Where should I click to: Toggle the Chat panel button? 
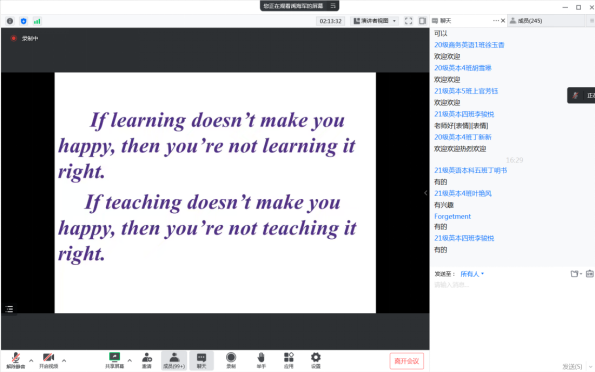coord(201,360)
